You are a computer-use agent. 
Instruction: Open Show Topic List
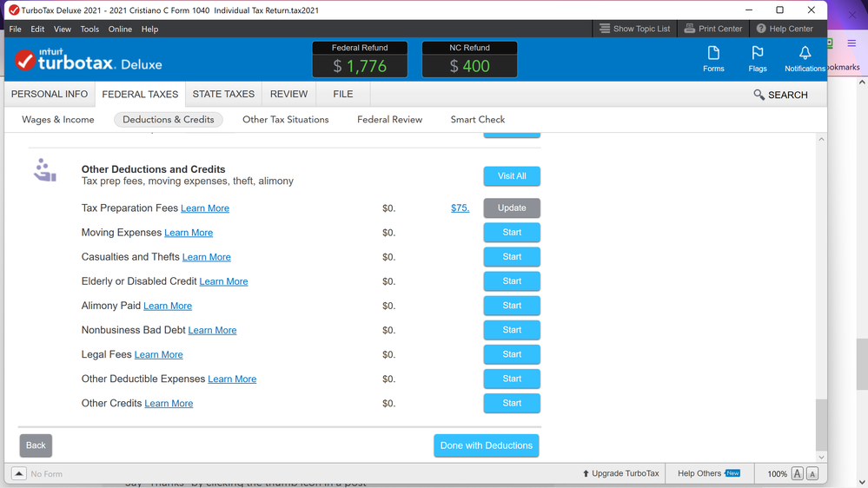click(634, 29)
